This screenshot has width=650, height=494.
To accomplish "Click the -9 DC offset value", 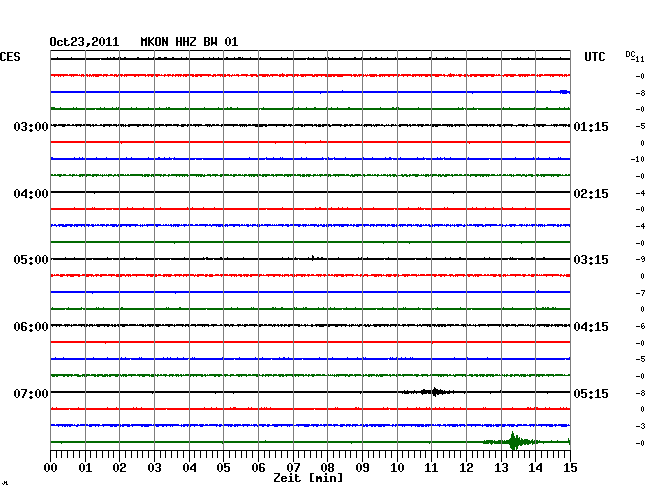I will (640, 259).
